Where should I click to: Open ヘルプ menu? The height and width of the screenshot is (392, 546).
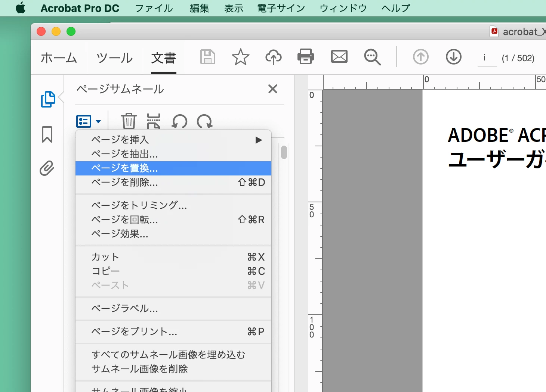click(396, 8)
